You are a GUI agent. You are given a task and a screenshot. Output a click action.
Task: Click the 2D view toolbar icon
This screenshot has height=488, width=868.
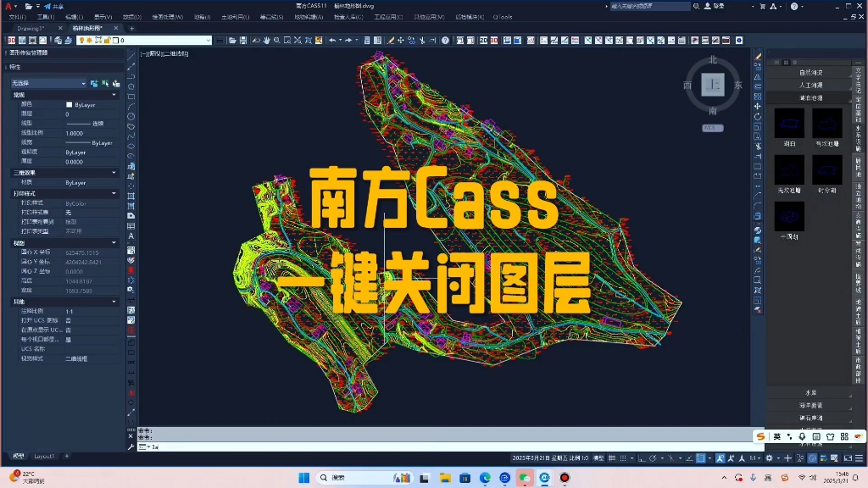[x=483, y=41]
